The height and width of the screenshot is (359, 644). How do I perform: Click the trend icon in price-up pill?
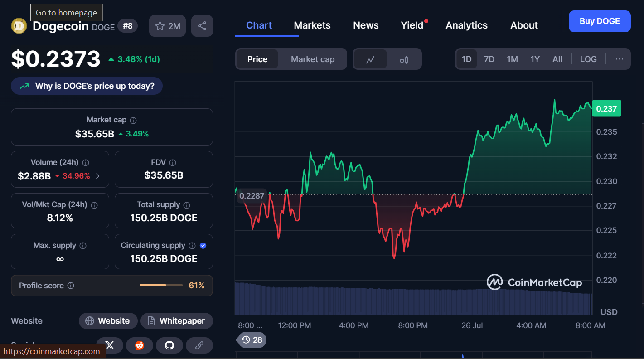[24, 86]
